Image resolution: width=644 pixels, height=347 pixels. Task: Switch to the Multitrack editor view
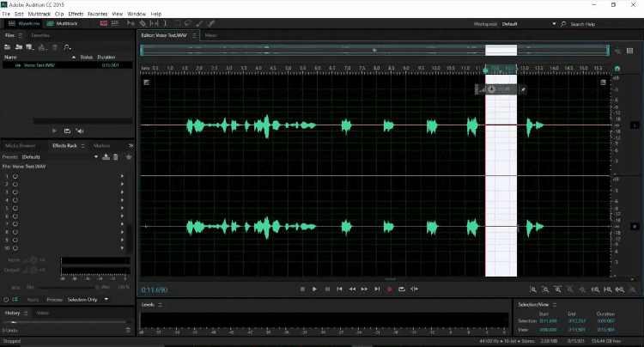click(62, 23)
